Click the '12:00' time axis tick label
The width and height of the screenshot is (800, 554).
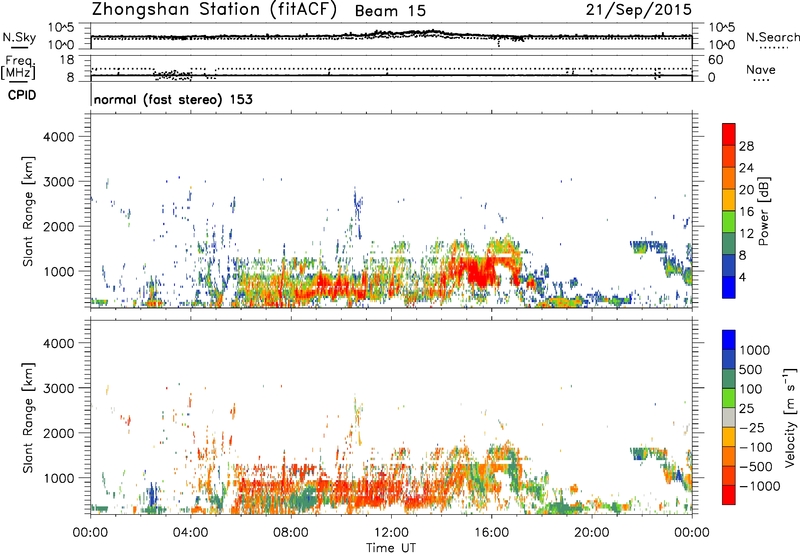coord(391,533)
